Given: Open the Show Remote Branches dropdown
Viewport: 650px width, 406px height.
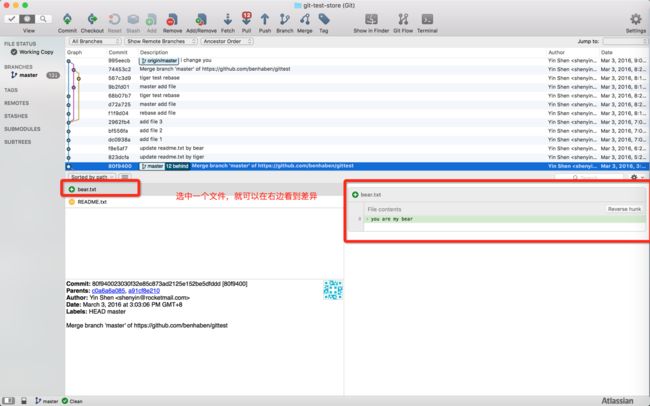Looking at the screenshot, I should pyautogui.click(x=161, y=41).
